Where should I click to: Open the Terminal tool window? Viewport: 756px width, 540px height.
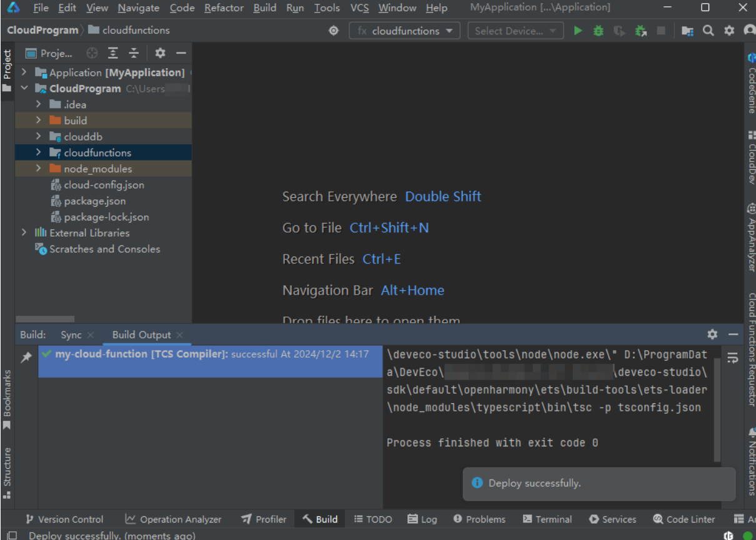point(547,519)
